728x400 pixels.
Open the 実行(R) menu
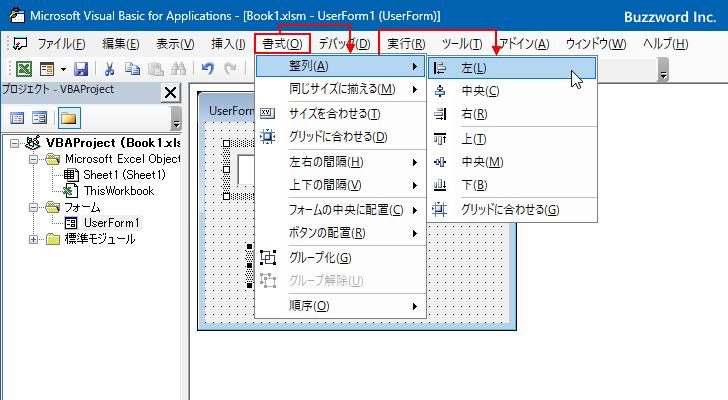tap(406, 44)
